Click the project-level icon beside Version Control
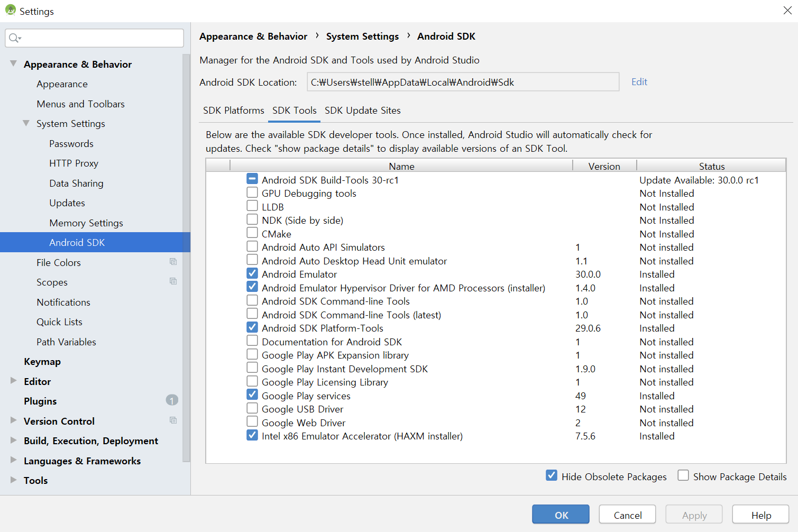This screenshot has height=532, width=798. point(173,420)
